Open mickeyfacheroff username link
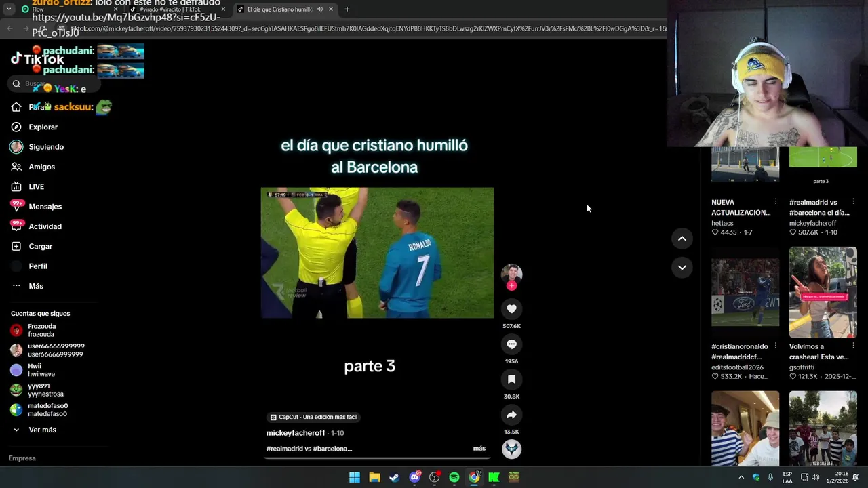This screenshot has height=488, width=868. pyautogui.click(x=296, y=433)
